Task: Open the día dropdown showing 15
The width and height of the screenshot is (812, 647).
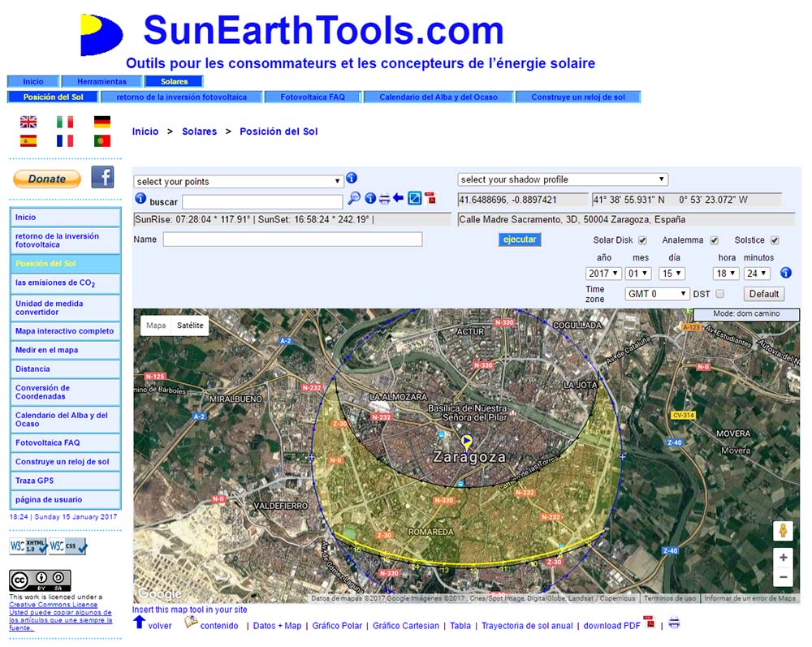Action: tap(672, 274)
